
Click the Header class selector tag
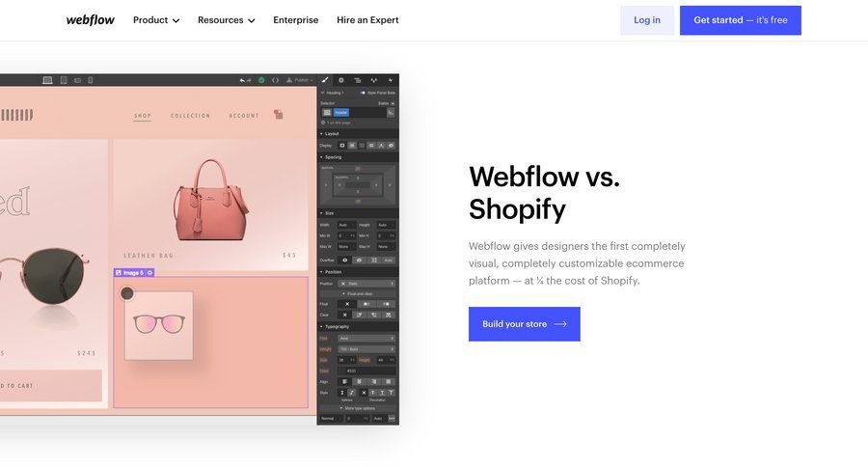click(341, 113)
